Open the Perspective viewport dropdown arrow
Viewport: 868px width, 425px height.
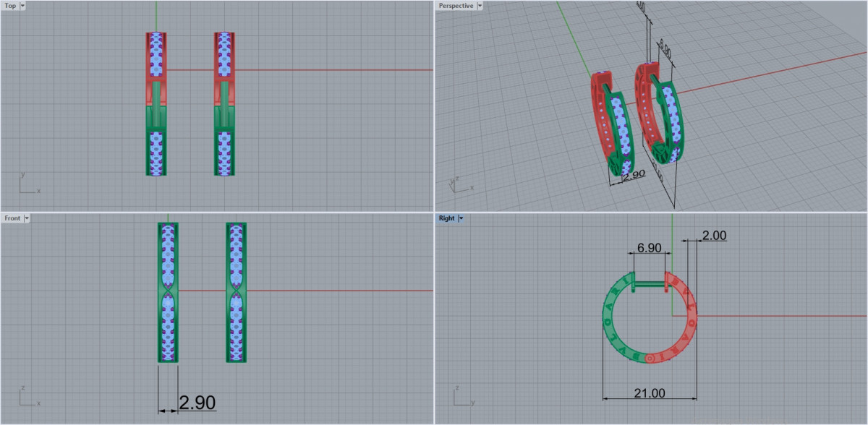pos(479,5)
